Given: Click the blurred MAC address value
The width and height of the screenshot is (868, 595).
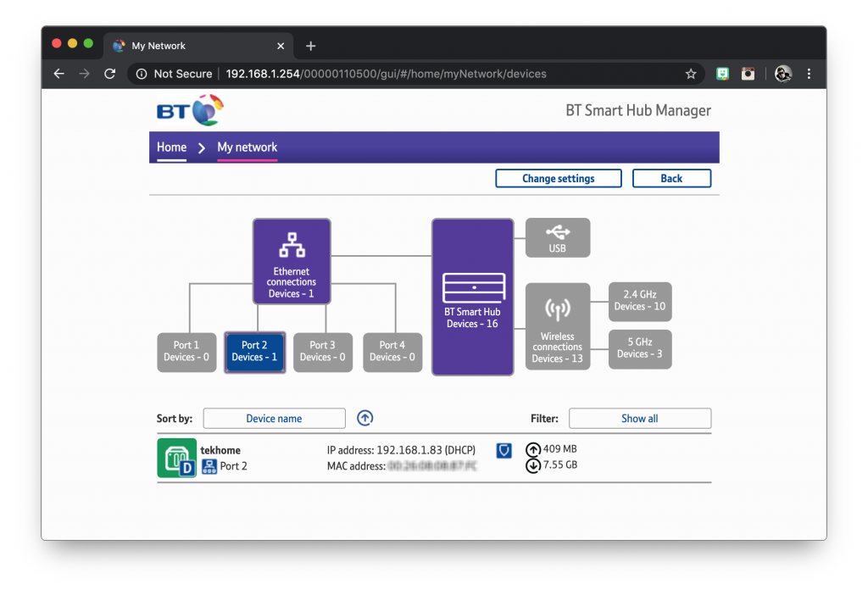Looking at the screenshot, I should tap(432, 466).
